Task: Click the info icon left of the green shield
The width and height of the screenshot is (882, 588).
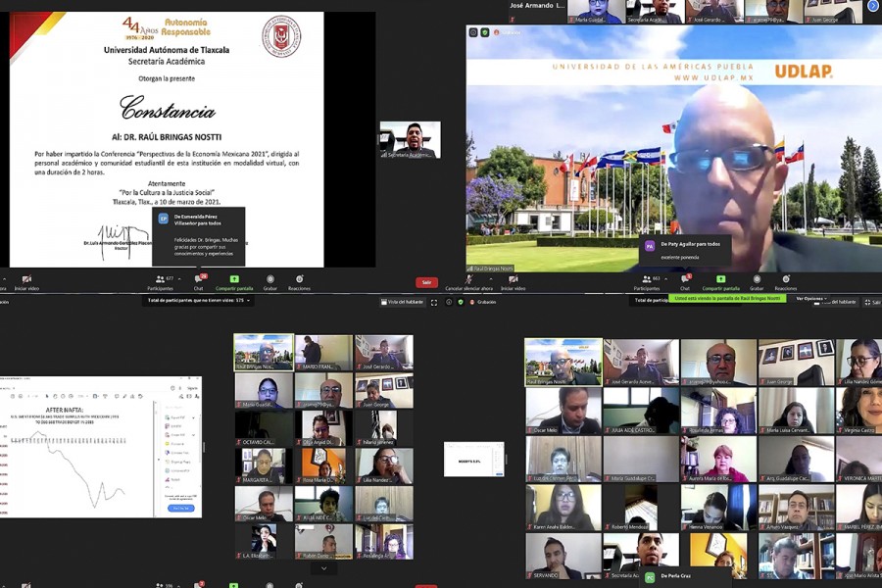Action: [449, 302]
